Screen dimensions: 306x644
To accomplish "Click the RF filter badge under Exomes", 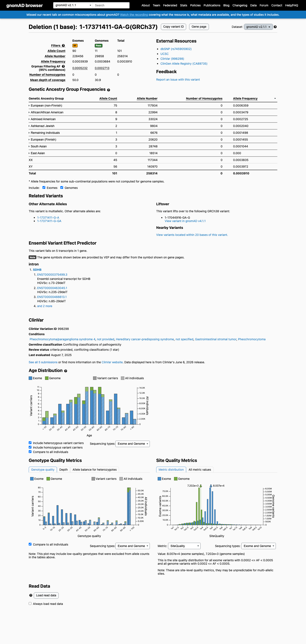I will coord(75,46).
